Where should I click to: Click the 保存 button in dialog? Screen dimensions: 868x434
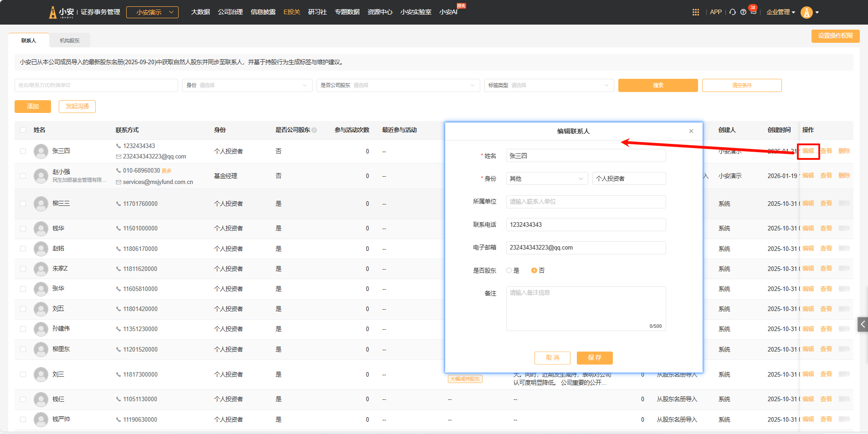tap(594, 358)
